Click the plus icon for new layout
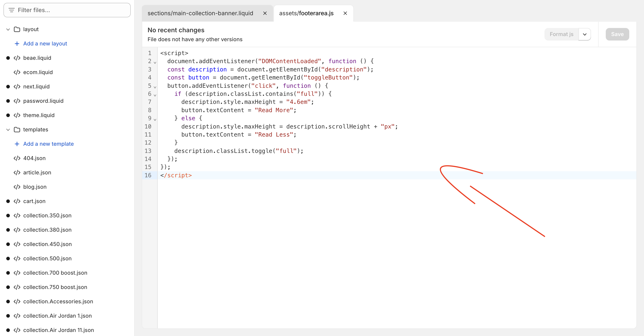 17,43
